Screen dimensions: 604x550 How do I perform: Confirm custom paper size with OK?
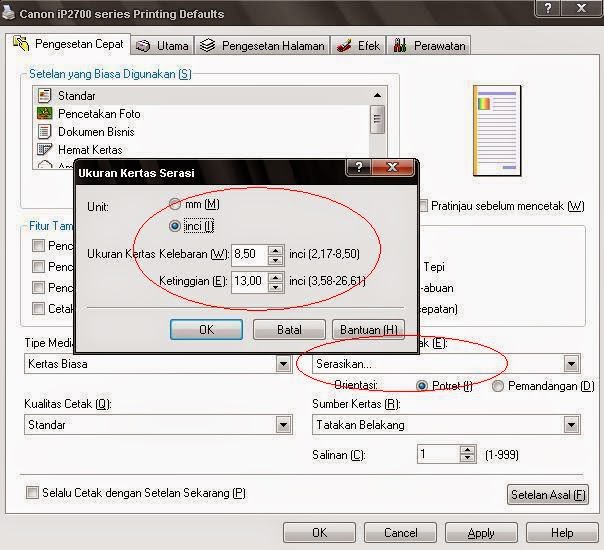coord(206,329)
